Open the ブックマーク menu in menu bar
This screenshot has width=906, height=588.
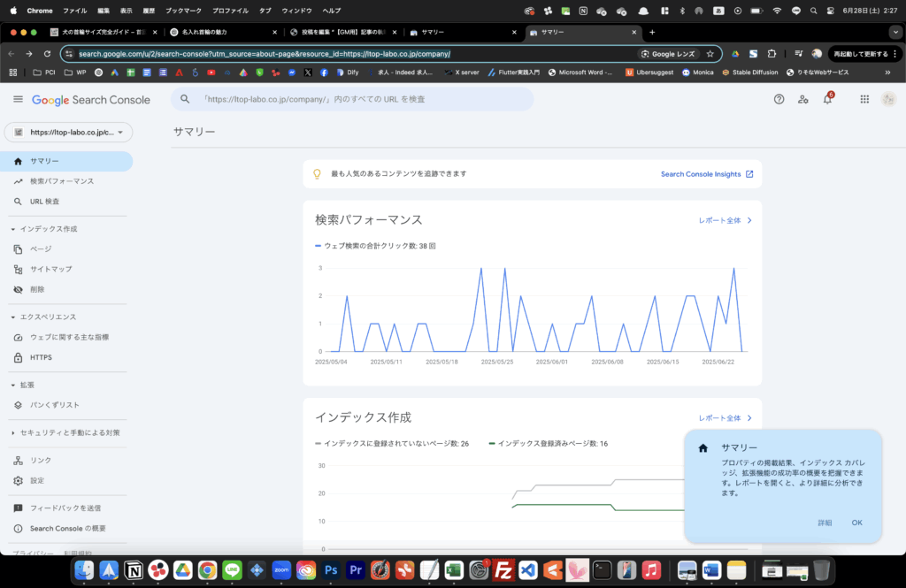click(x=183, y=11)
